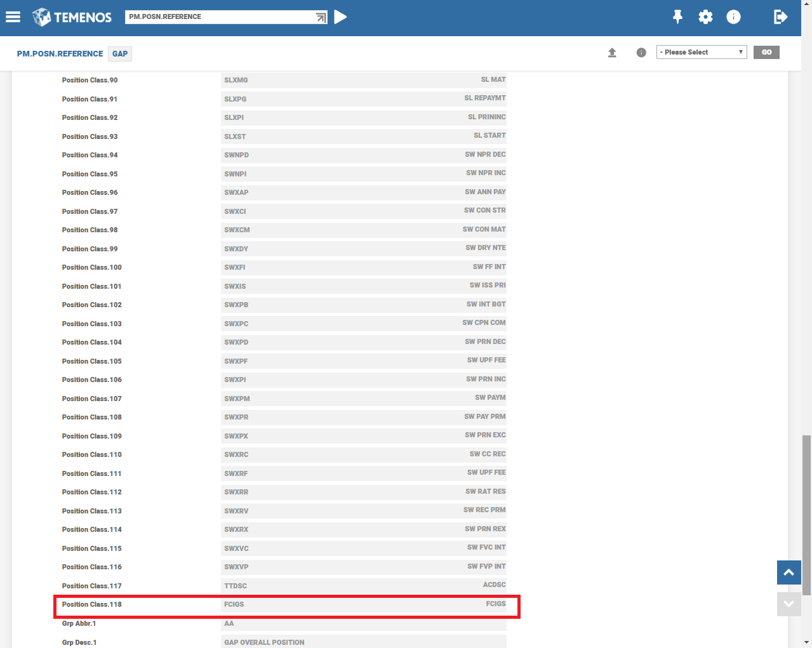Screen dimensions: 812x648
Task: Open the Please Select dropdown
Action: pos(702,52)
